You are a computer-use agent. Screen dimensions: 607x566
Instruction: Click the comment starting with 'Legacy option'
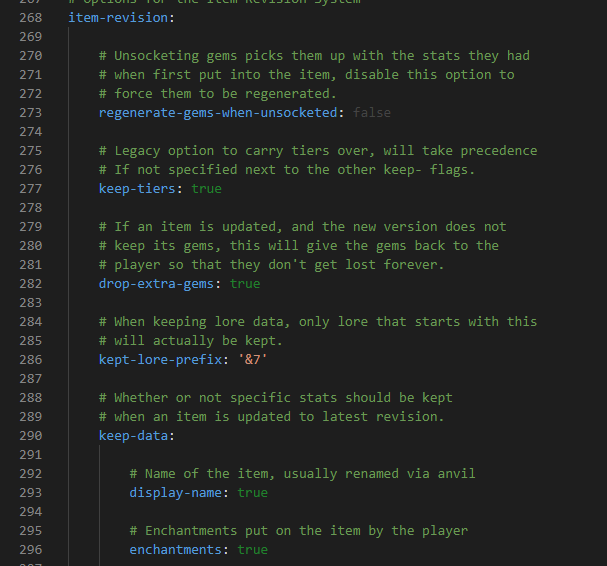coord(317,151)
